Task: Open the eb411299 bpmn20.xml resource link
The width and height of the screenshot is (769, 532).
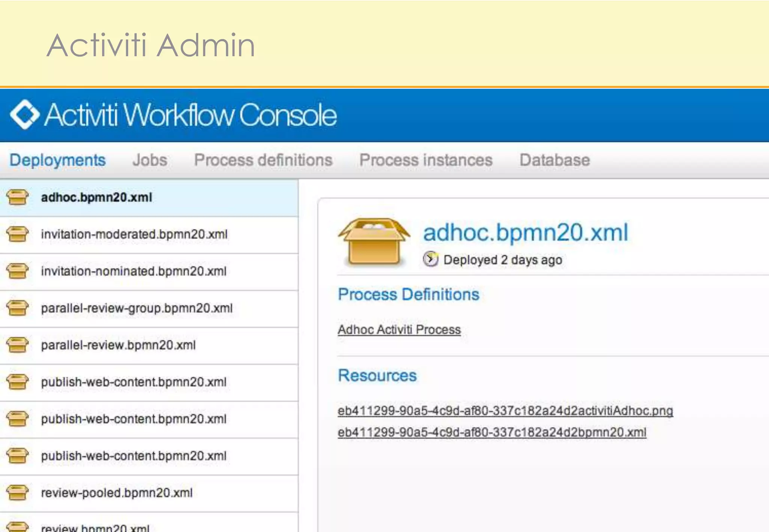Action: [x=492, y=432]
